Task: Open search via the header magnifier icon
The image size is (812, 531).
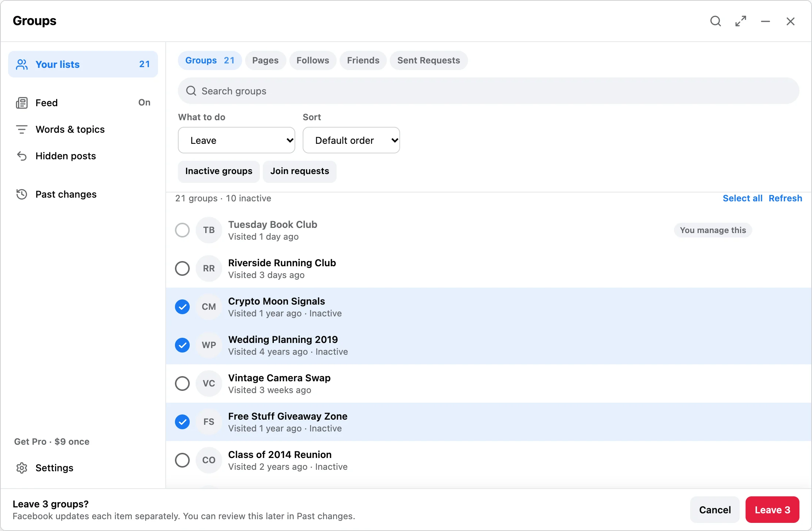Action: click(716, 21)
